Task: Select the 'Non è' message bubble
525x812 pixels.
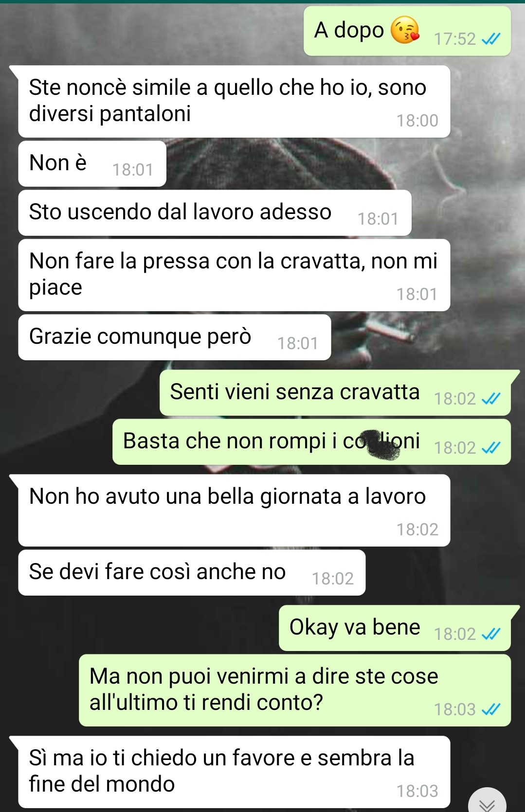Action: pos(92,163)
